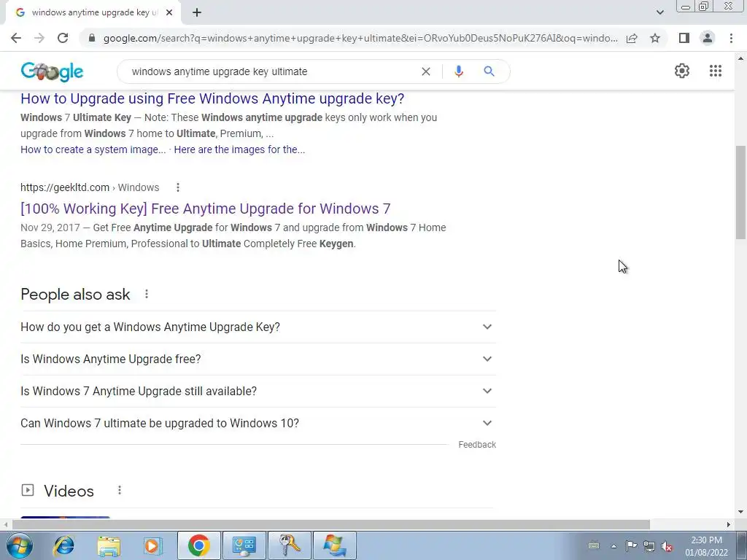
Task: Click the Chrome taskbar icon
Action: coord(198,545)
